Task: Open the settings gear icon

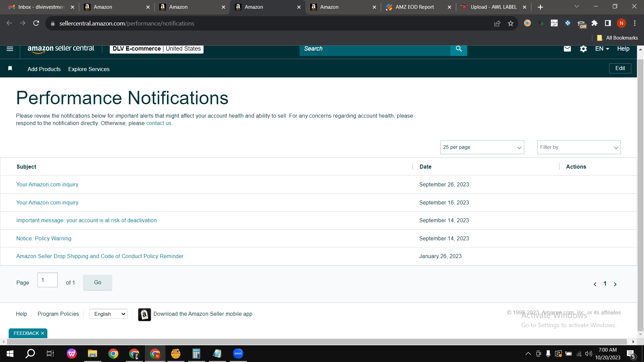Action: click(x=583, y=49)
